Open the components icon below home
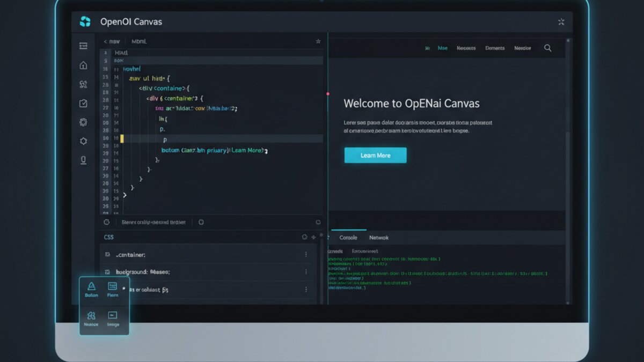644x362 pixels. pos(83,84)
